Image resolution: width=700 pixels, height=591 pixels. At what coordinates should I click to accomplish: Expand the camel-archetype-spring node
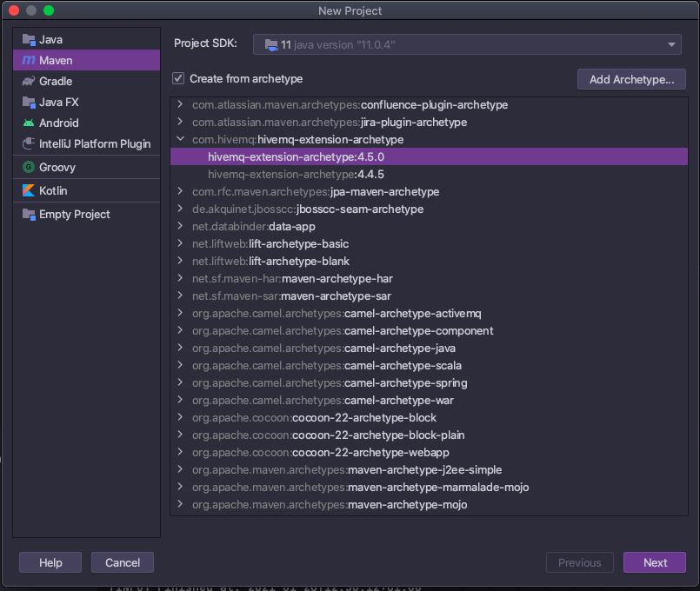180,382
